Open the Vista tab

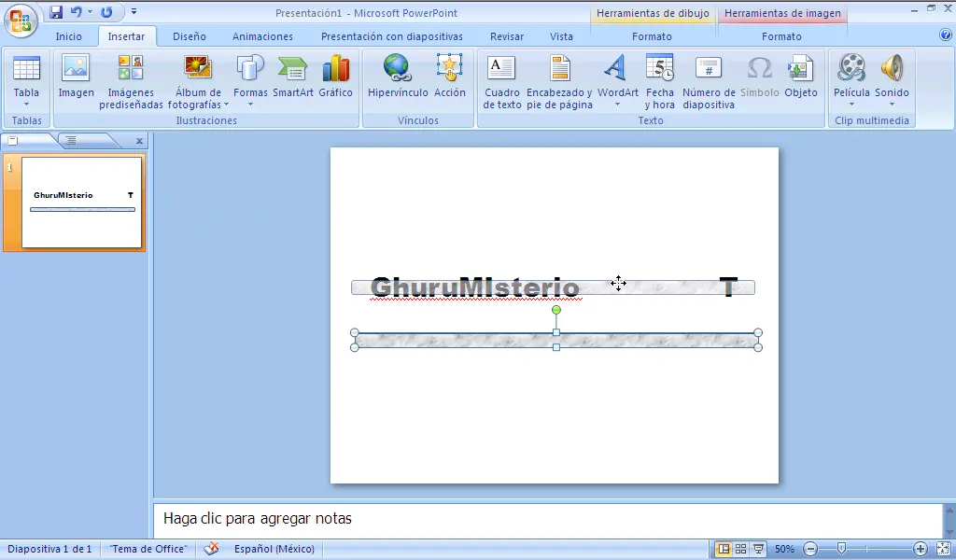click(561, 36)
